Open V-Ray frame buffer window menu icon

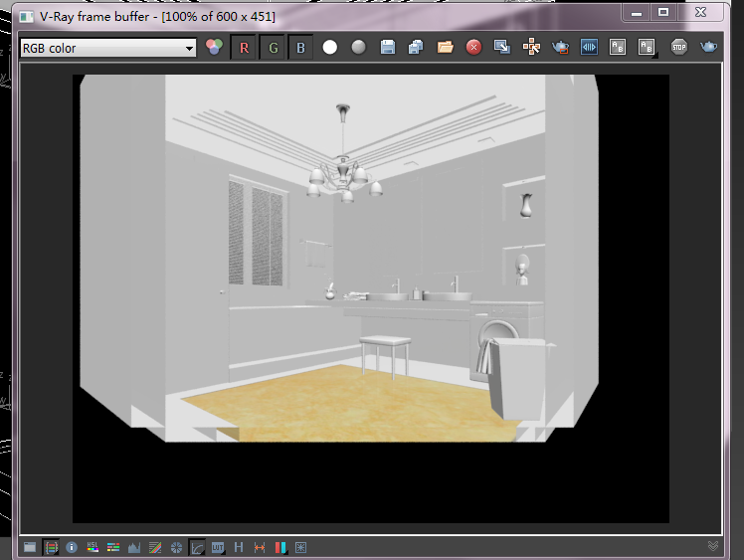(x=26, y=17)
